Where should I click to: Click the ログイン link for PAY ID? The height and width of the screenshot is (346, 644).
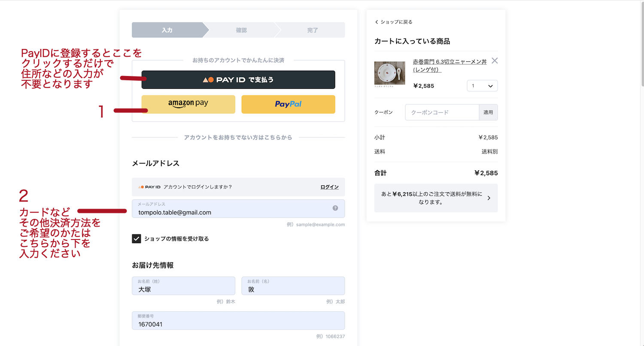tap(329, 187)
